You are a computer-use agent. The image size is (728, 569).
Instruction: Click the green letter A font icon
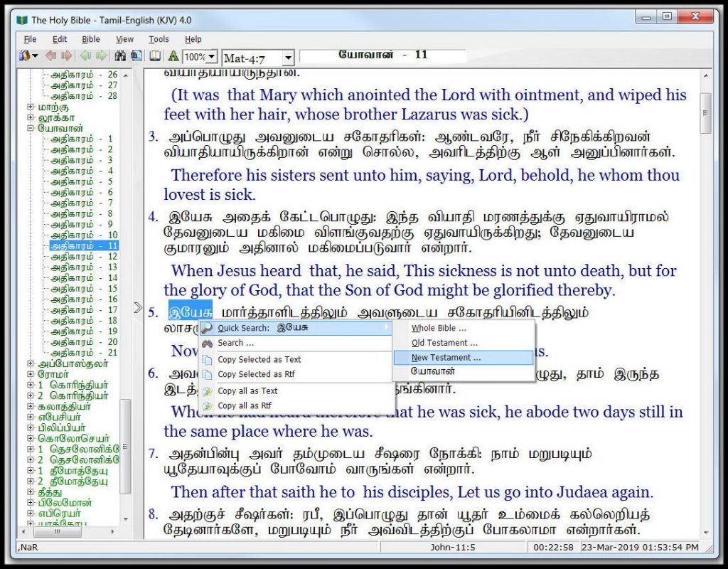[x=173, y=56]
